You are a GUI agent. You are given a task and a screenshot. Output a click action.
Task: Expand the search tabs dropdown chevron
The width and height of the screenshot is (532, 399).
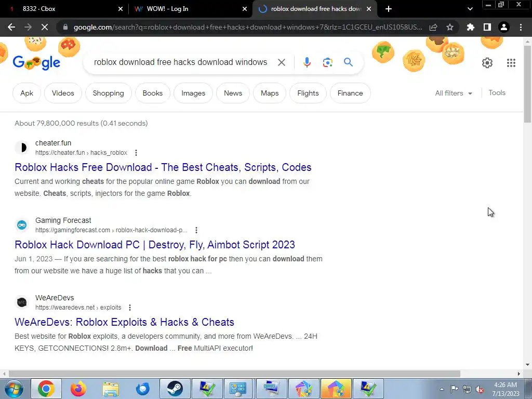click(470, 9)
